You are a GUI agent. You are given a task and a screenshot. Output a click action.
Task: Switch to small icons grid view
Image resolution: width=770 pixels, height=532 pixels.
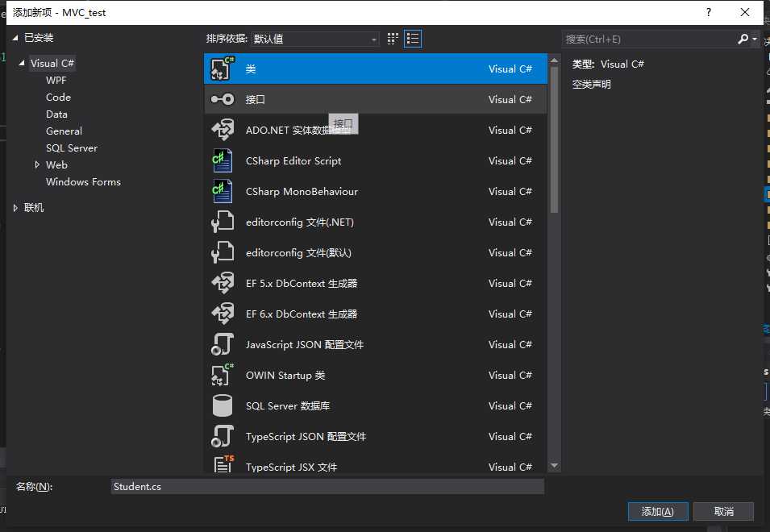pyautogui.click(x=393, y=39)
